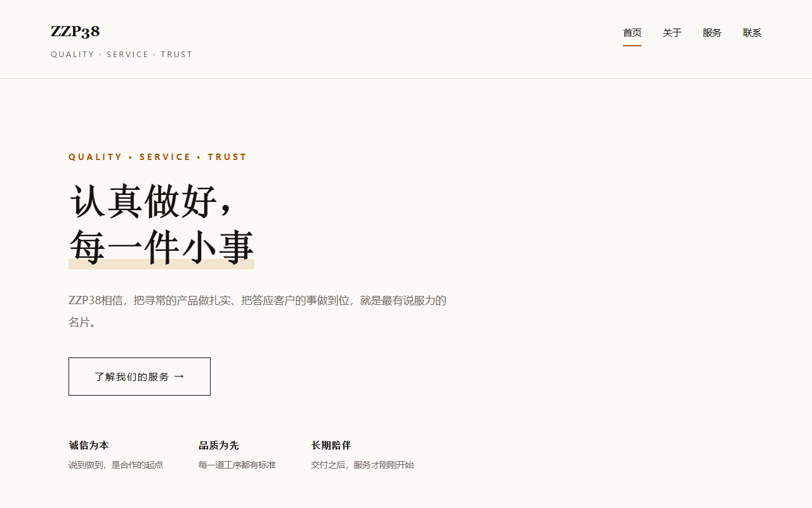The image size is (812, 508).
Task: Click the header tagline QUALITY · SERVICE · TRUST
Action: [122, 55]
